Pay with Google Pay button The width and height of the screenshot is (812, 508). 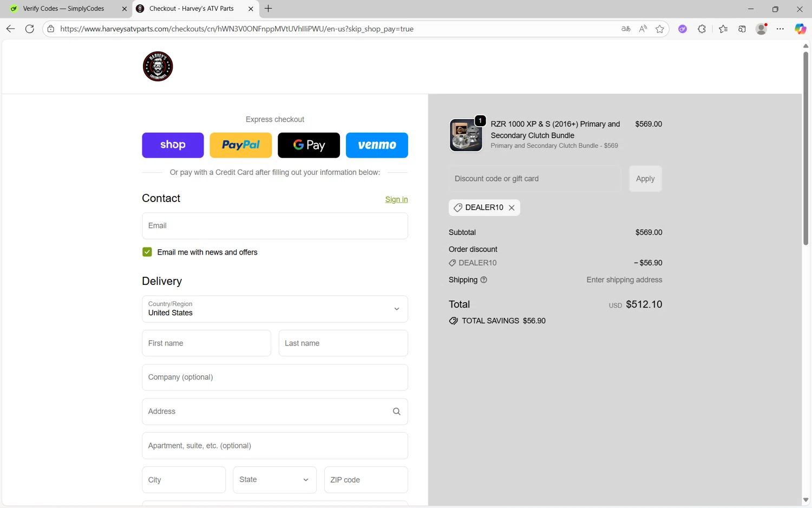[x=309, y=145]
